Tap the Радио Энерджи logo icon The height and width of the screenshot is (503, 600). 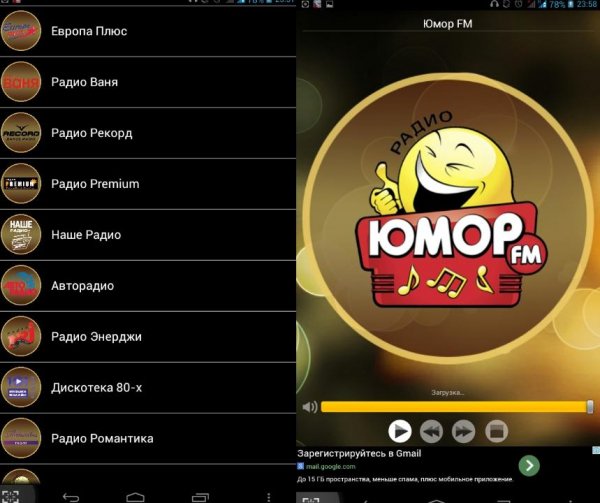[x=21, y=336]
